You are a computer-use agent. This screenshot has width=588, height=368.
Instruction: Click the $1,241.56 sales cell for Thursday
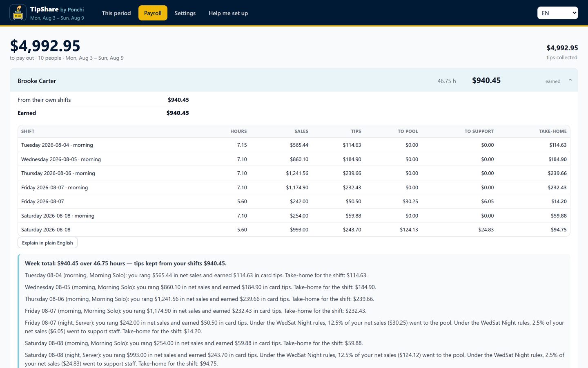click(x=297, y=173)
